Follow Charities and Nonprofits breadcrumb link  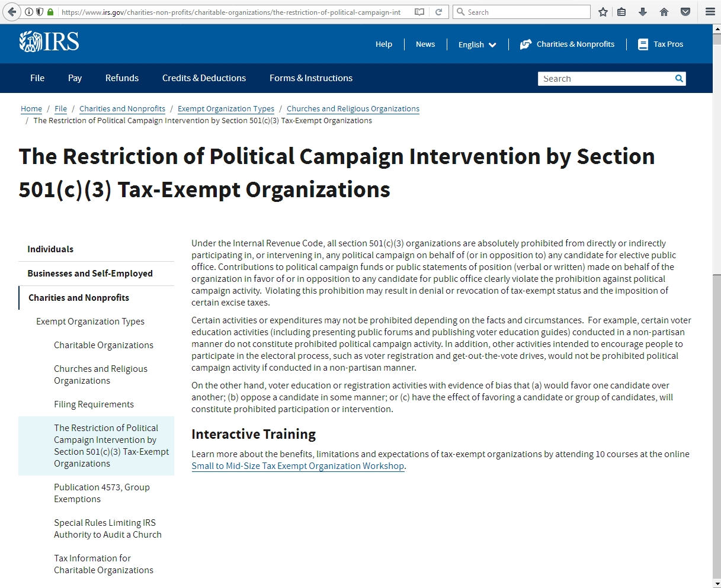click(x=122, y=109)
